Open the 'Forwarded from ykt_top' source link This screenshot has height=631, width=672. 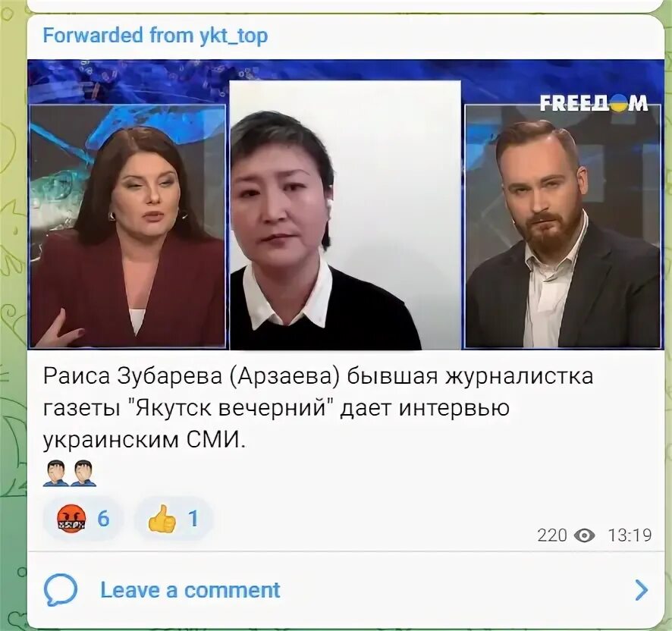coord(155,35)
